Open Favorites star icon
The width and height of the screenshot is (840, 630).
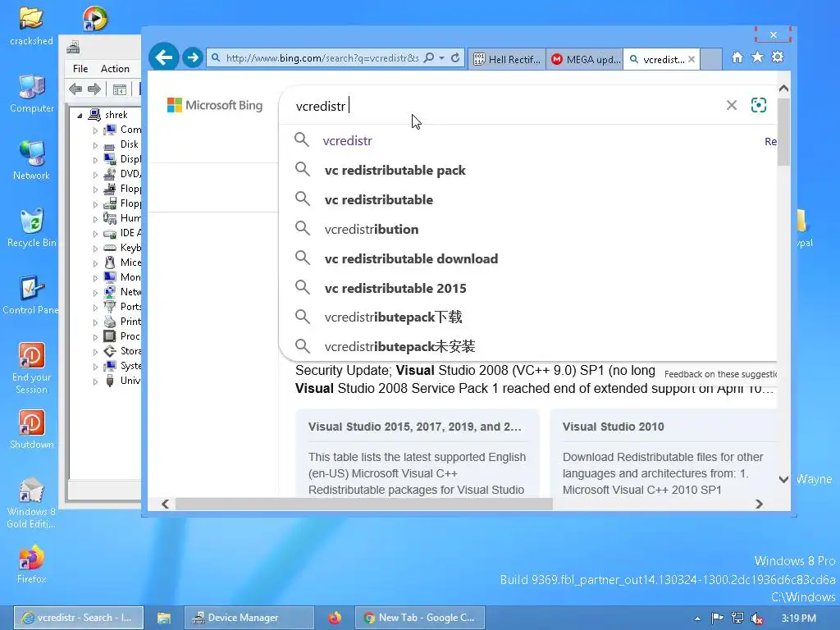(x=757, y=57)
